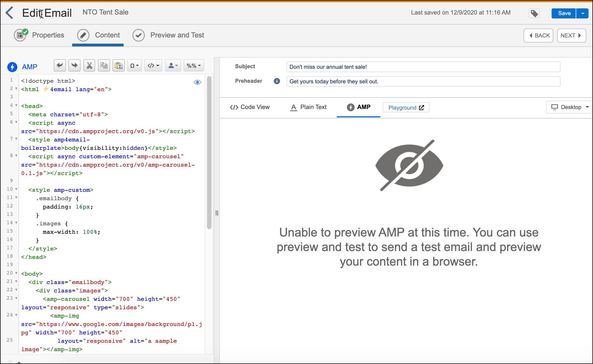The image size is (593, 364).
Task: Click the cut scissors icon
Action: 90,66
